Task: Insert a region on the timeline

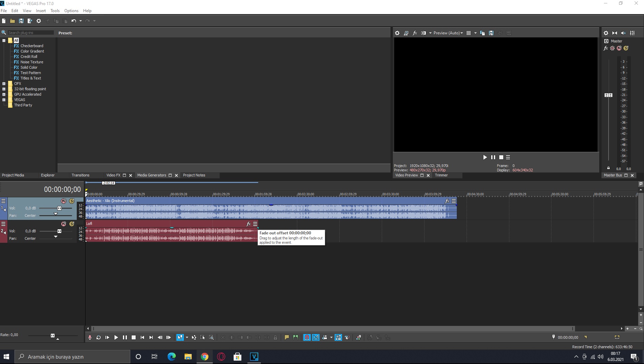Action: pyautogui.click(x=296, y=337)
